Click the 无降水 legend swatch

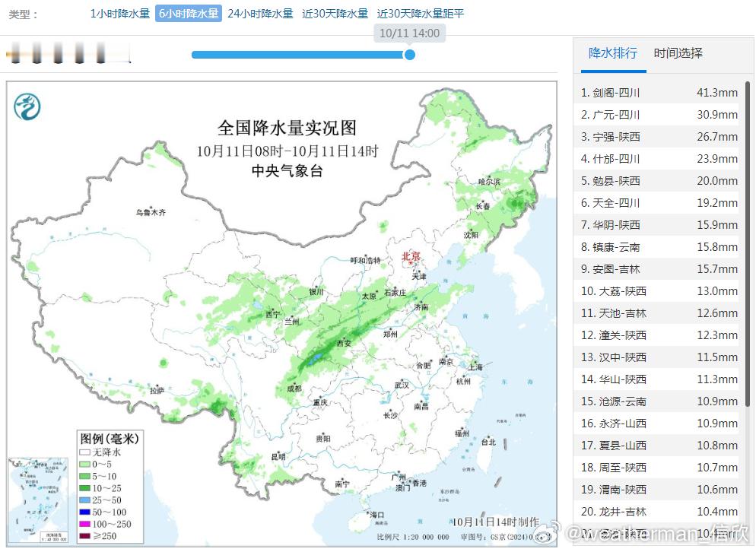click(x=85, y=452)
